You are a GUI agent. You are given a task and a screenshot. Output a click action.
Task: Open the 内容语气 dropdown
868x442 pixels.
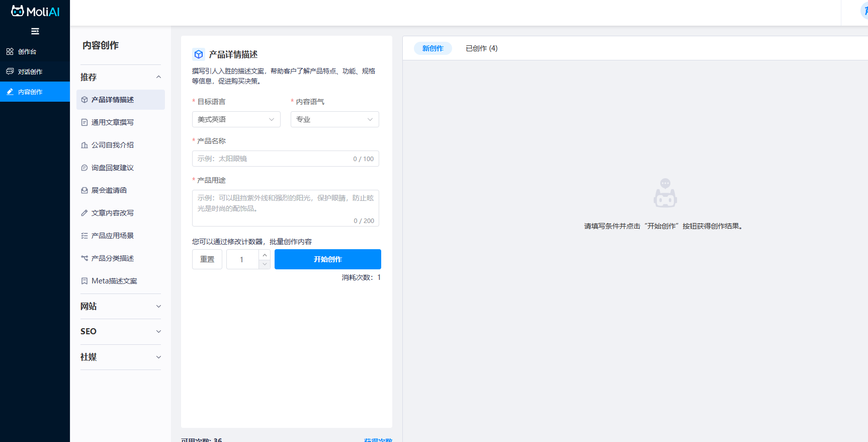[334, 119]
